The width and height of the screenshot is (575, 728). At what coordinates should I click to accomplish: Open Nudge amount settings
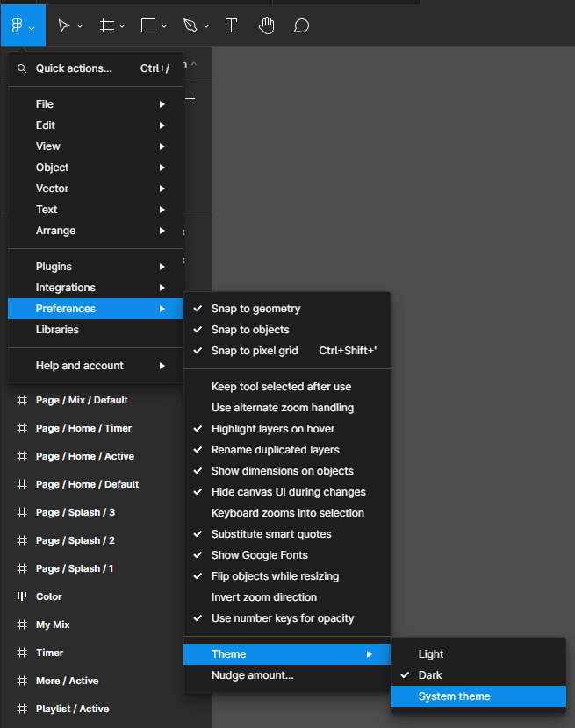coord(252,675)
